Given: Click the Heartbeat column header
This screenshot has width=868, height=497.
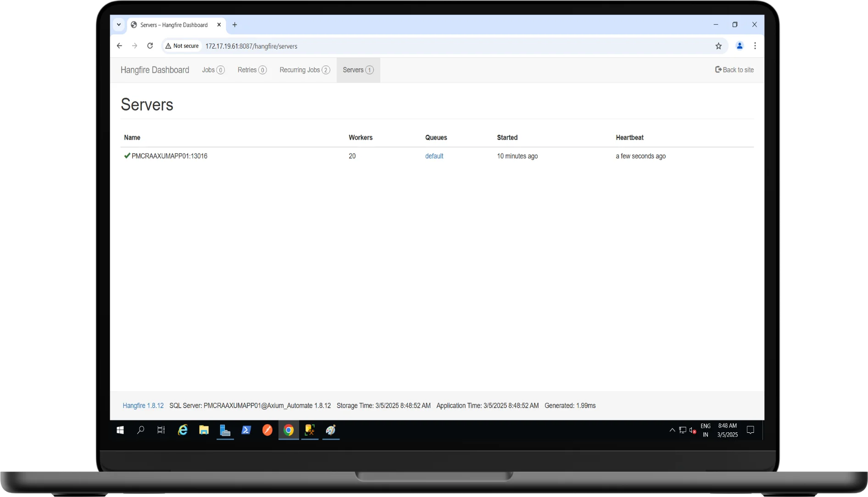Looking at the screenshot, I should [x=629, y=138].
